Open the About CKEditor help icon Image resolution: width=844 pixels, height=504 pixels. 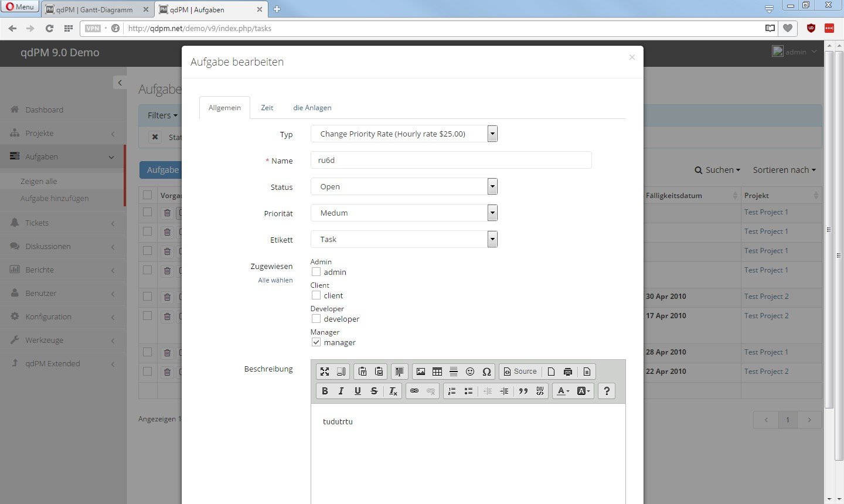tap(607, 391)
